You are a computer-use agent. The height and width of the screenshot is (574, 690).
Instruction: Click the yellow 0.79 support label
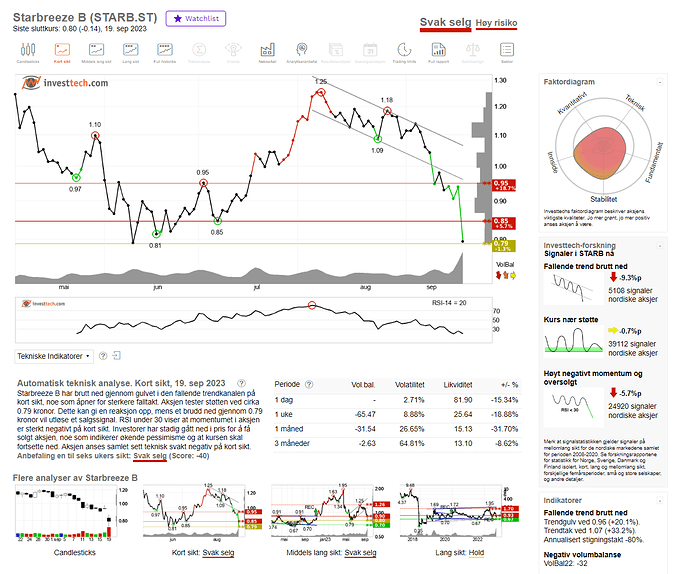coord(504,246)
